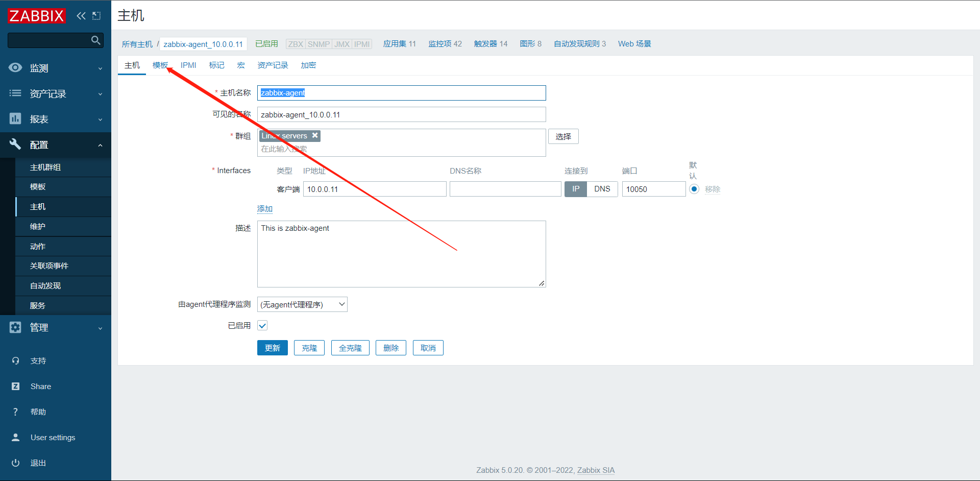The width and height of the screenshot is (980, 481).
Task: Open 服务 in the sidebar
Action: [63, 305]
